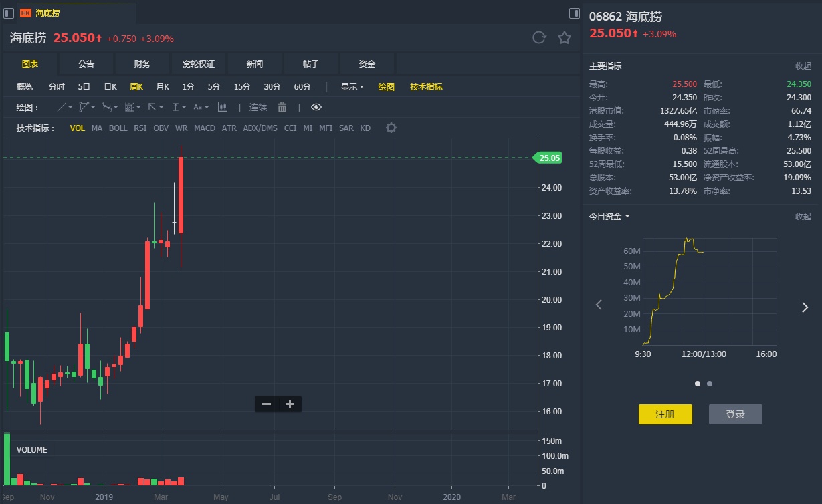This screenshot has width=822, height=504.
Task: Click the 注册 button
Action: 665,414
